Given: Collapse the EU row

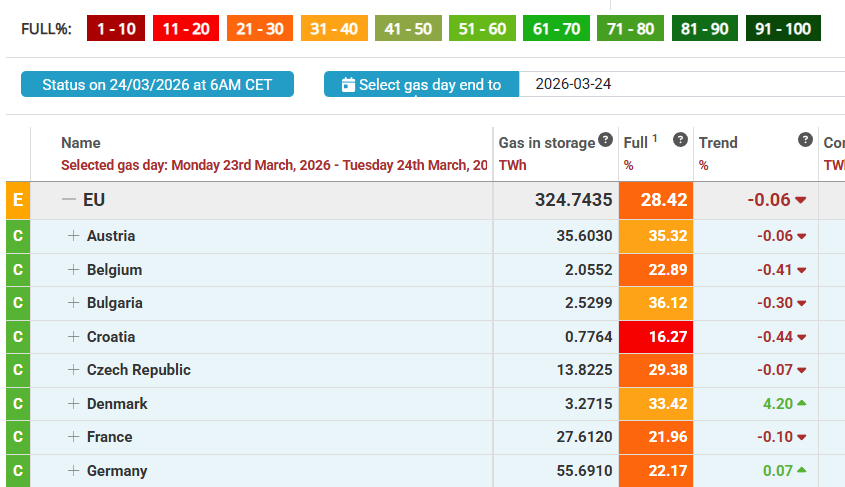Looking at the screenshot, I should coord(68,199).
